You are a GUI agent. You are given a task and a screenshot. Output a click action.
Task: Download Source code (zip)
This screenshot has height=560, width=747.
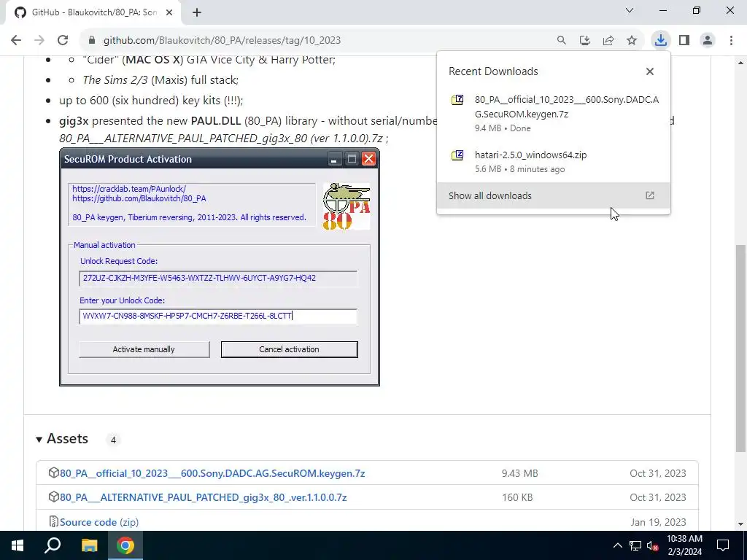pyautogui.click(x=99, y=522)
